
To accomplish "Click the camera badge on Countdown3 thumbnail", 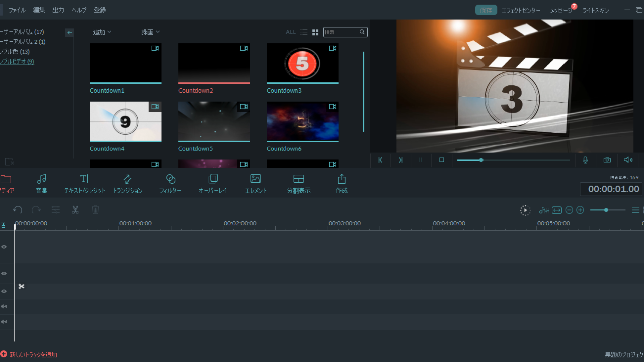I will (332, 48).
